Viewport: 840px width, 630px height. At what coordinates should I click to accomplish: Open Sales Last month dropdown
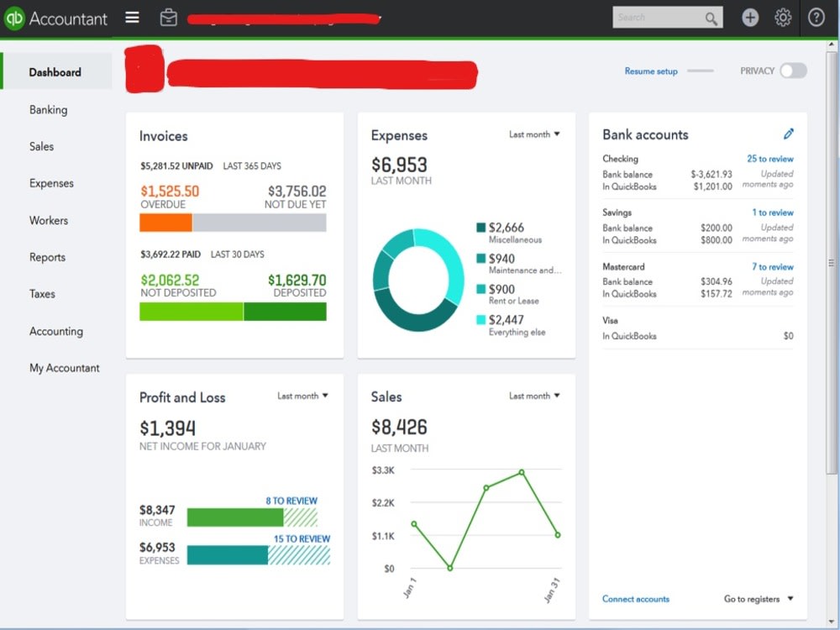tap(534, 396)
